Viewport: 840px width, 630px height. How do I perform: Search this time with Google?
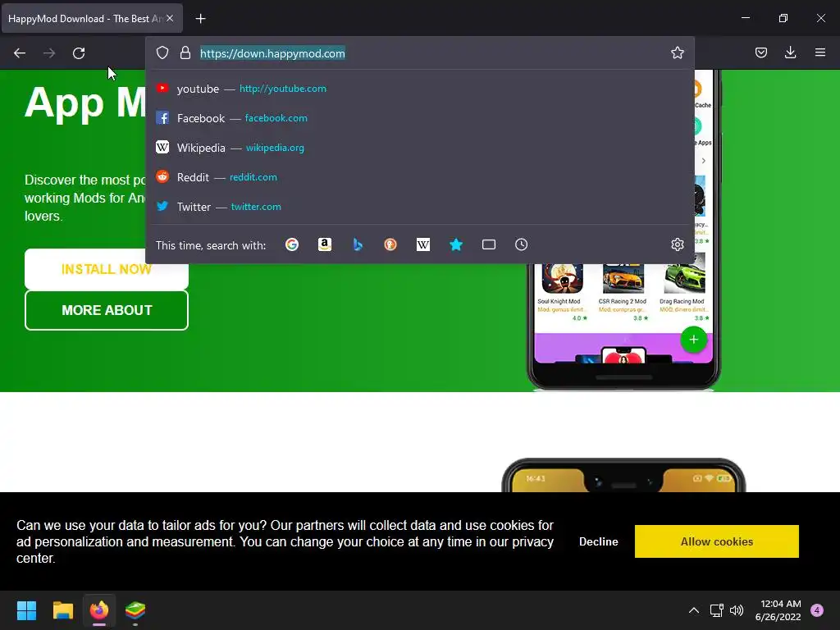[x=292, y=244]
